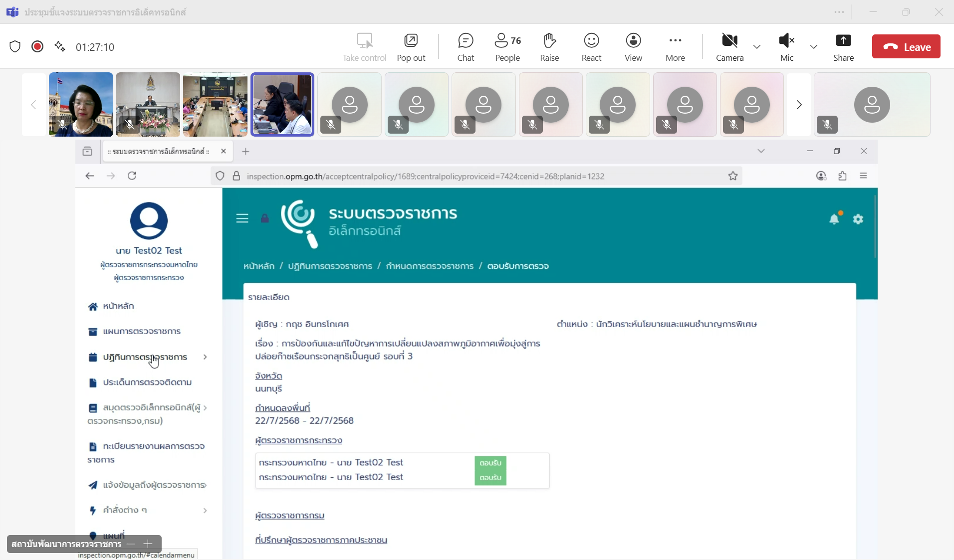Image resolution: width=954 pixels, height=560 pixels.
Task: Open the More actions menu
Action: [675, 47]
